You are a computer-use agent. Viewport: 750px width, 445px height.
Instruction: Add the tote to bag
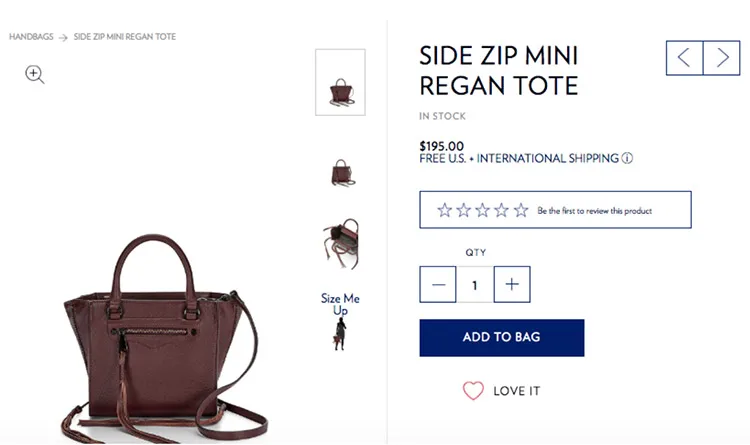[x=501, y=338]
